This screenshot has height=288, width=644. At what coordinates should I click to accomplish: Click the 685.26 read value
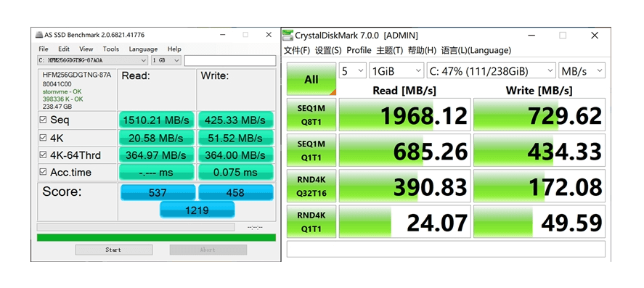pos(404,150)
